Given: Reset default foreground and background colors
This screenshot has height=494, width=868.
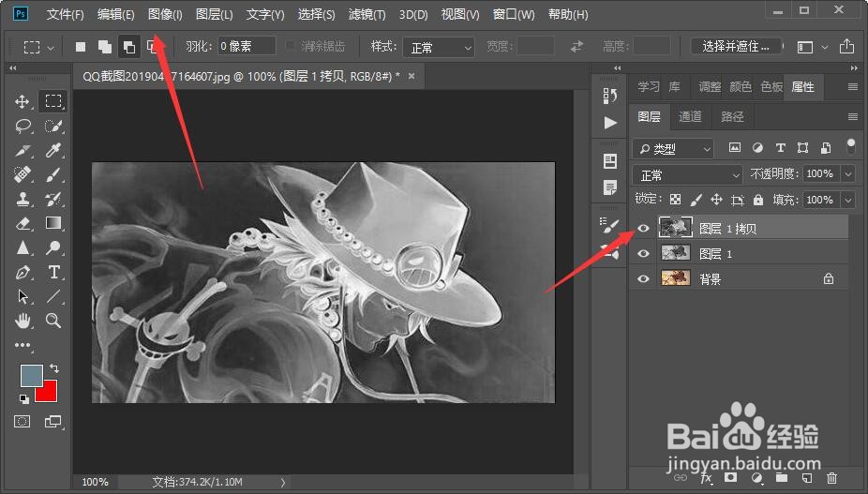Looking at the screenshot, I should pos(23,398).
